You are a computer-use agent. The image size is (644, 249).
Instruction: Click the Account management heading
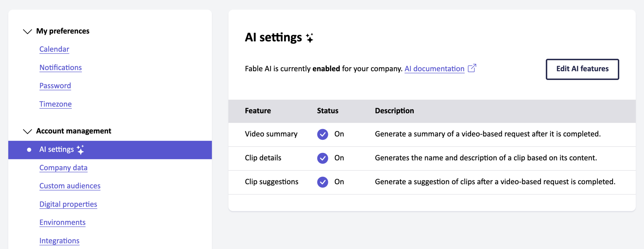point(74,131)
